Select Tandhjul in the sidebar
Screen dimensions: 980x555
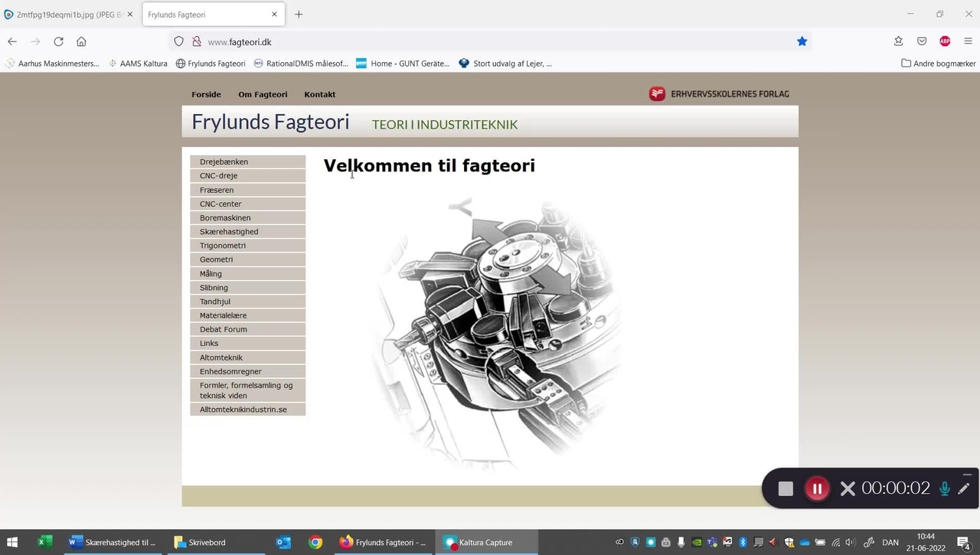point(247,302)
